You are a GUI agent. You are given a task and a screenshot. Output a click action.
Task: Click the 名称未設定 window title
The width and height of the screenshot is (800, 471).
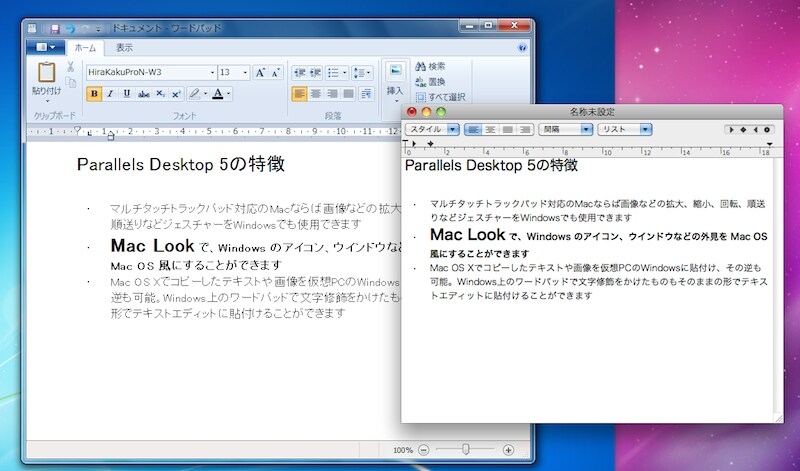pos(592,112)
